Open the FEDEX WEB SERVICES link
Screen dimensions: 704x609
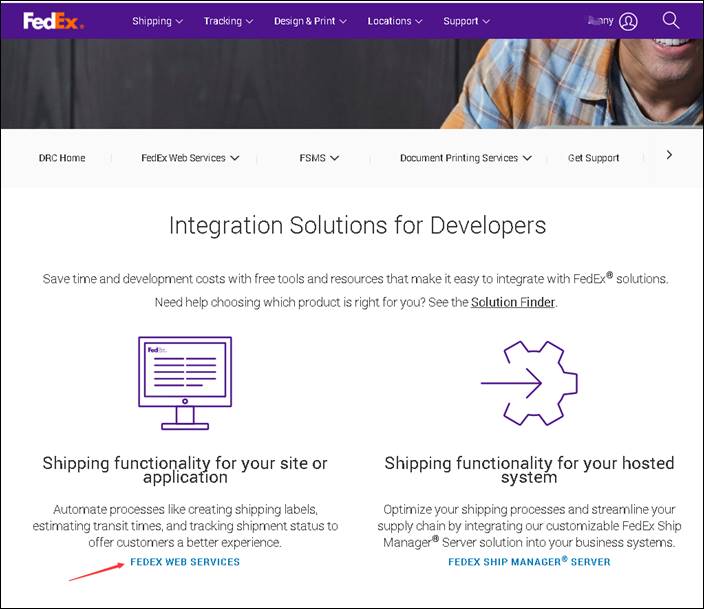coord(185,562)
